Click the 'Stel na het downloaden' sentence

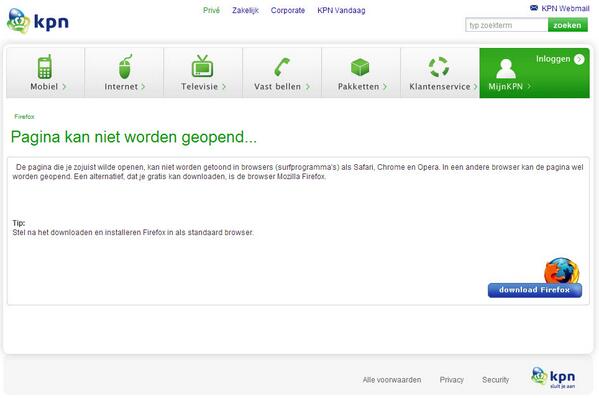tap(133, 232)
